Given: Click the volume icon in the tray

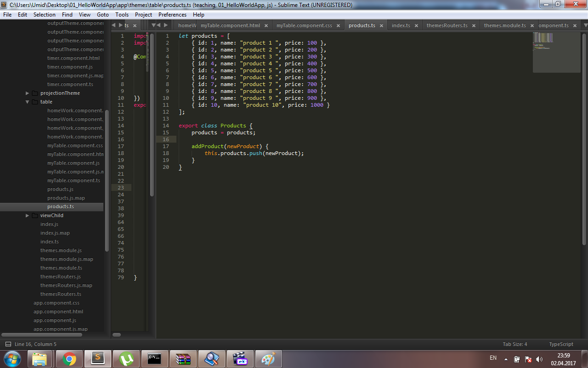Looking at the screenshot, I should click(539, 359).
